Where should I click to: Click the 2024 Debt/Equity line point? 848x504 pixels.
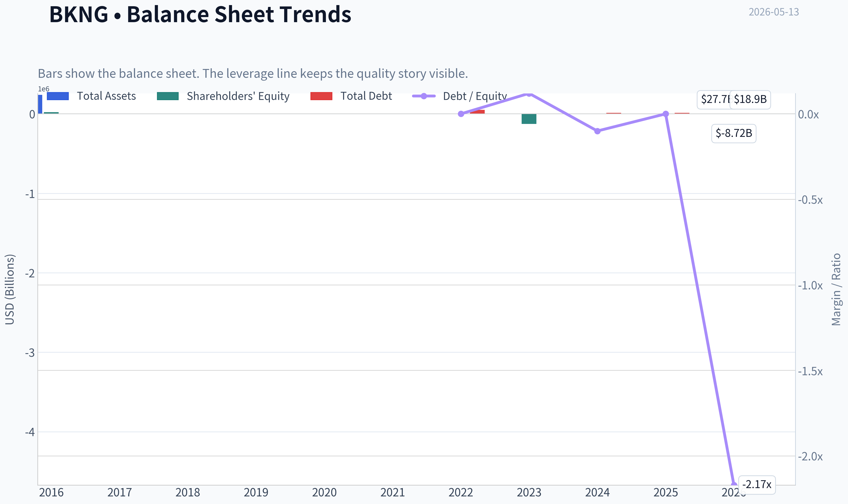tap(597, 131)
